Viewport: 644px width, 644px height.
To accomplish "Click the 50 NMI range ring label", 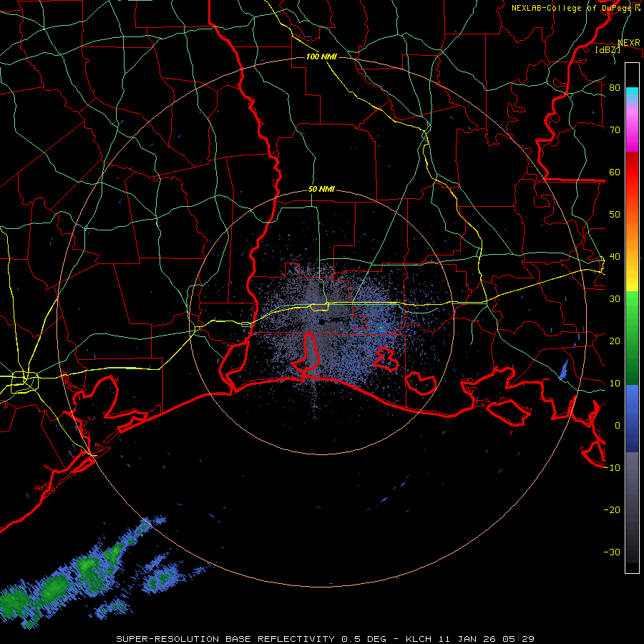I will 321,190.
